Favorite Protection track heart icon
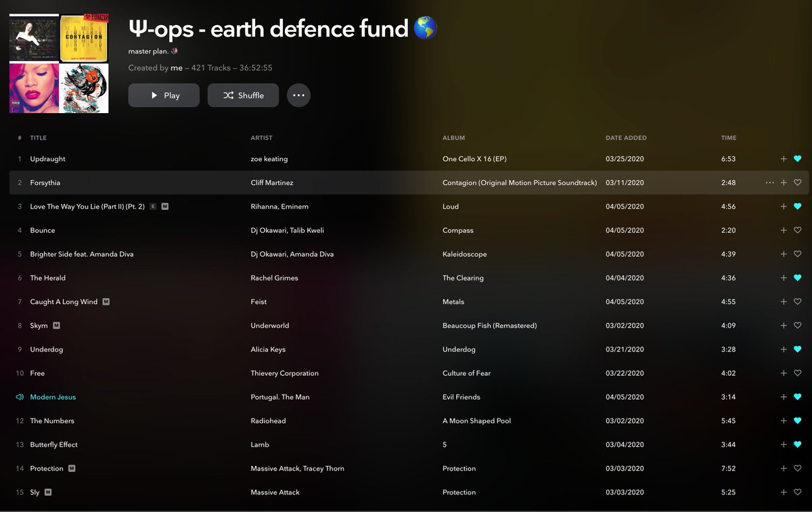812x512 pixels. click(x=797, y=469)
